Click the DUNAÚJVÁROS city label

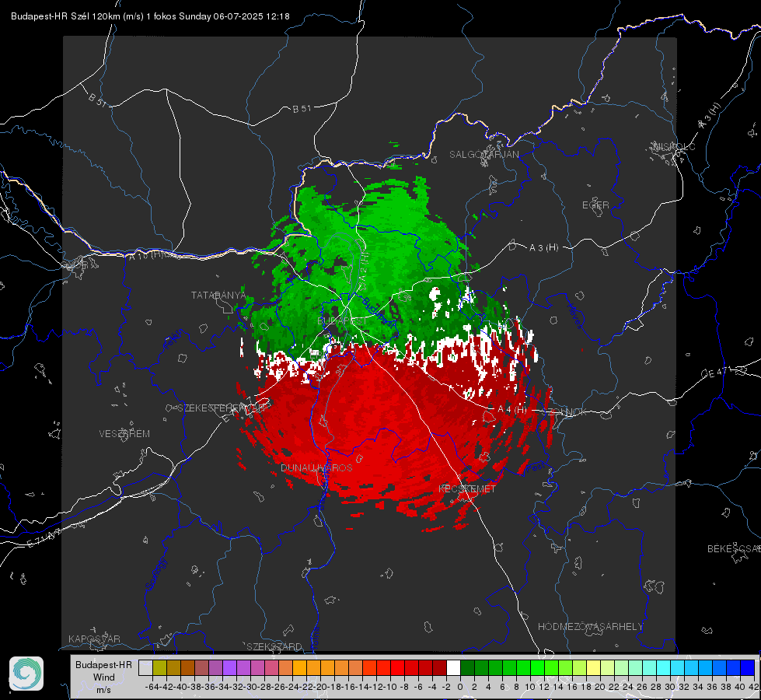click(316, 467)
